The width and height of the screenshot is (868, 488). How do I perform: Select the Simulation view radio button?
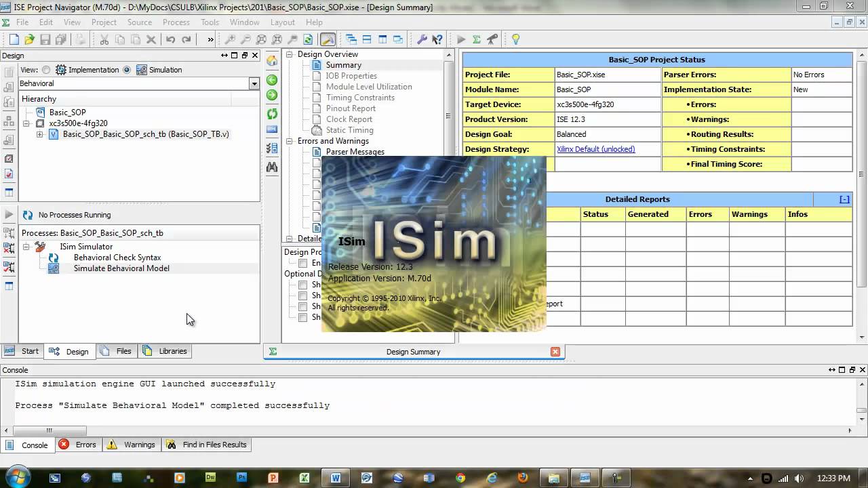(x=127, y=70)
